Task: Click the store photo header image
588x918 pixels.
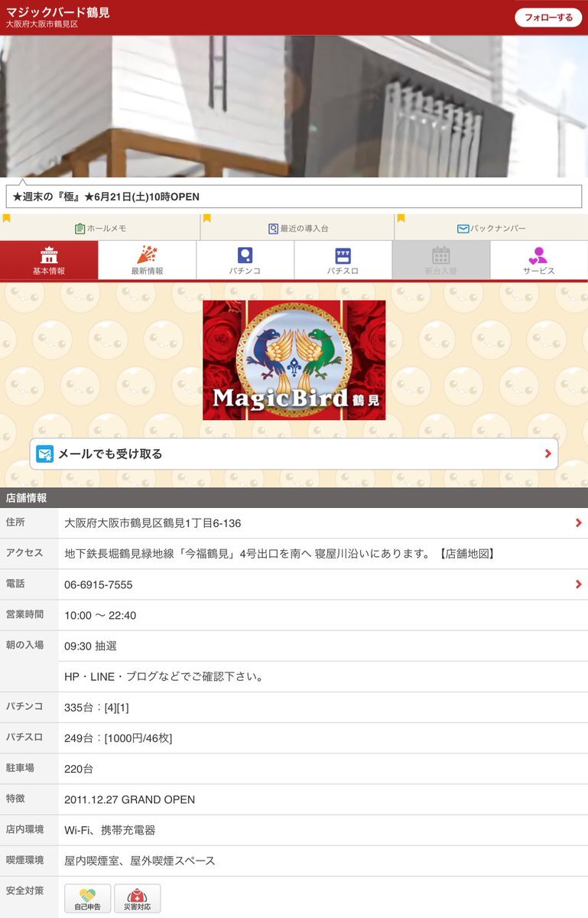Action: pyautogui.click(x=294, y=106)
